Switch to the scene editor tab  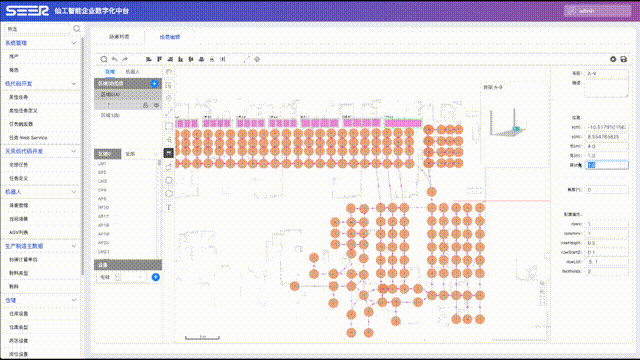tap(170, 37)
